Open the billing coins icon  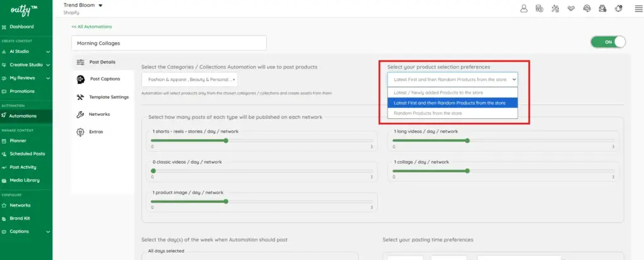click(x=539, y=9)
